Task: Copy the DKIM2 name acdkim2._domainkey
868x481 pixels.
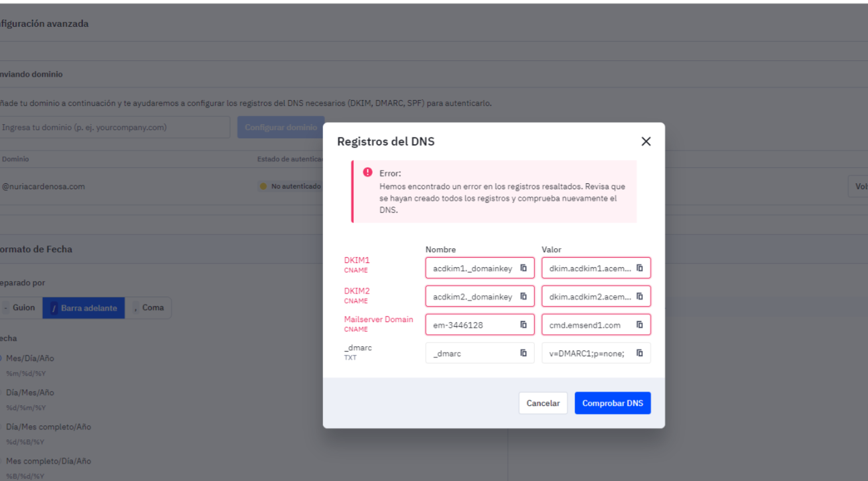Action: 523,296
